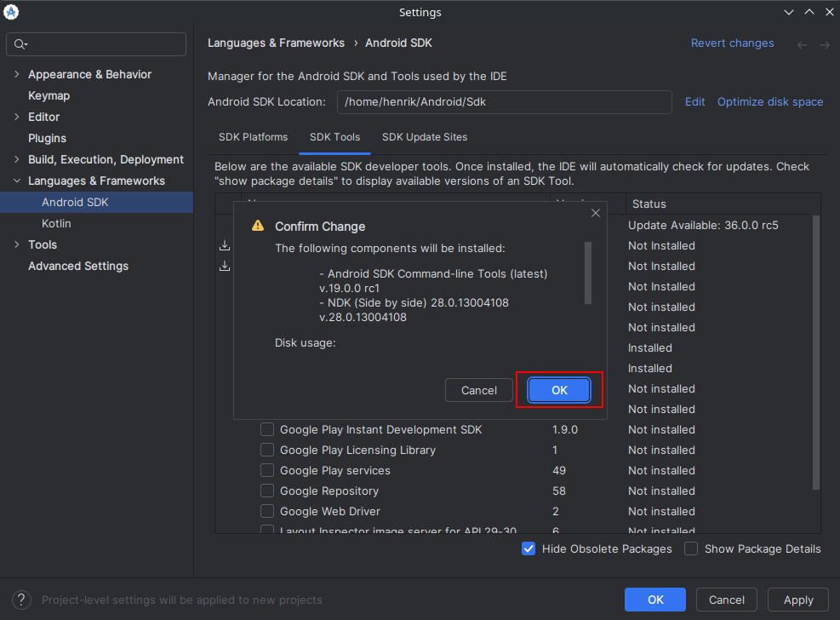Screen dimensions: 840x620
Task: Open Keymap settings
Action: click(x=49, y=95)
